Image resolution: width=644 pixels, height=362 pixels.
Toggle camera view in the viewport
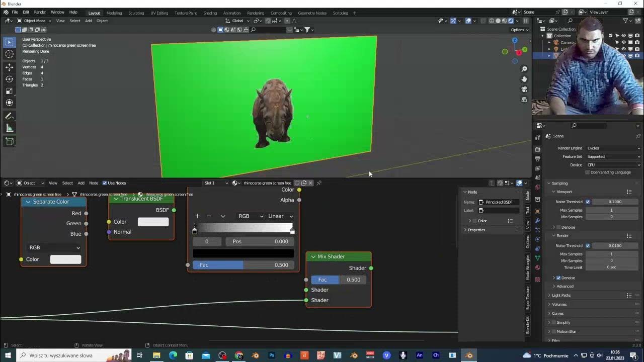point(524,89)
